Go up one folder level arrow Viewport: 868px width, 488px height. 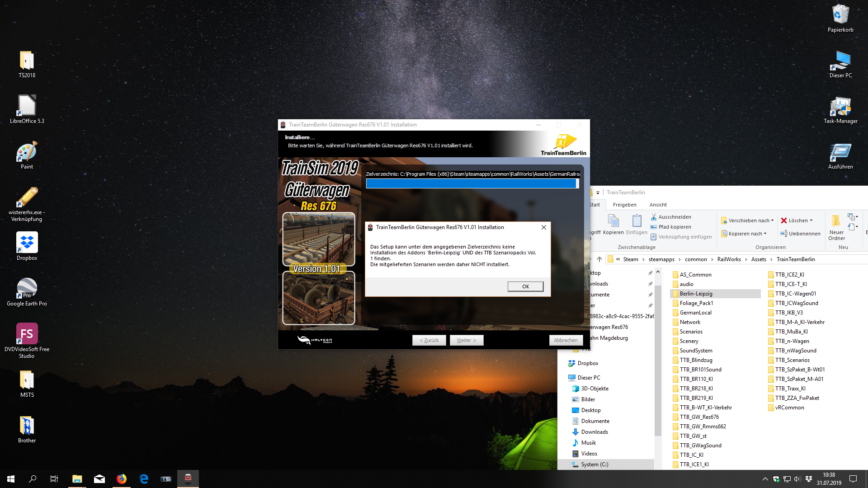point(599,259)
